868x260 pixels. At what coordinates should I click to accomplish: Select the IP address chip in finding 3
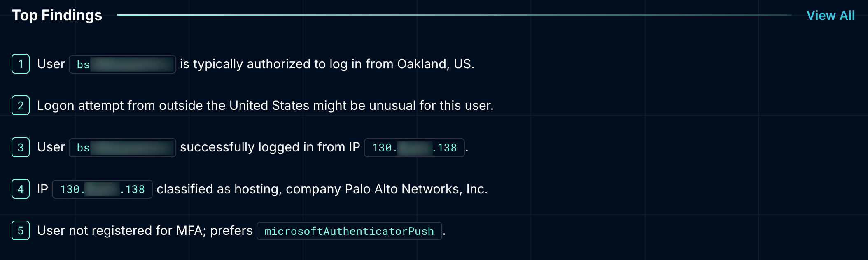tap(414, 148)
